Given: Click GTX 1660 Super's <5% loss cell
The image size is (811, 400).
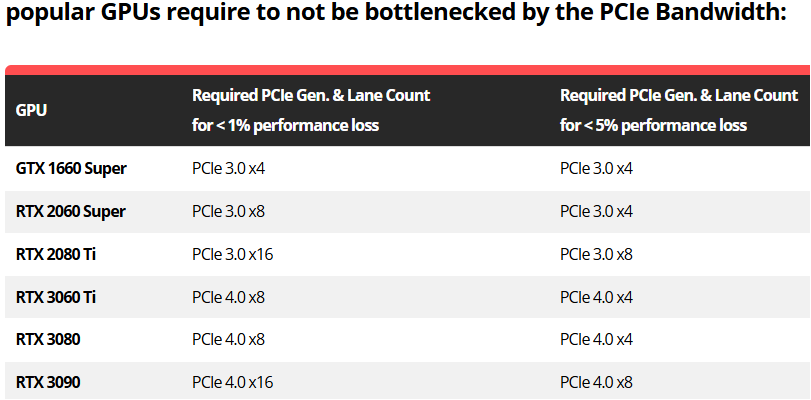Looking at the screenshot, I should [x=596, y=168].
